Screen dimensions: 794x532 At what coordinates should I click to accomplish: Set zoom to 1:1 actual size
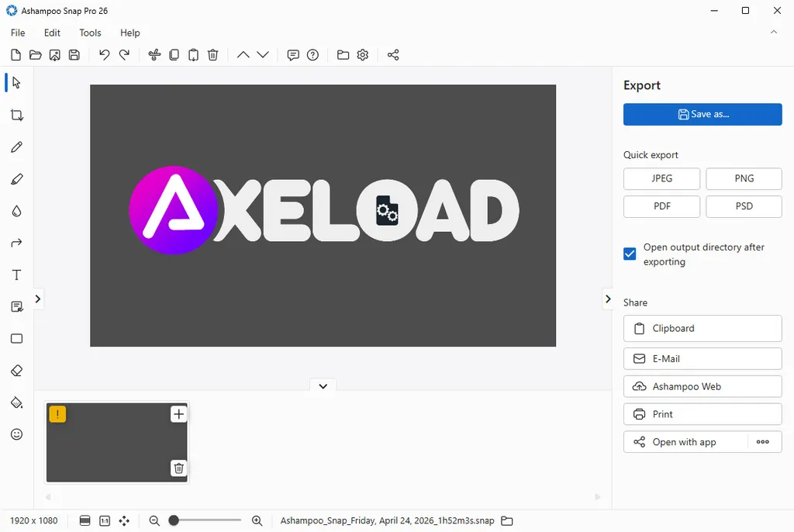[105, 520]
